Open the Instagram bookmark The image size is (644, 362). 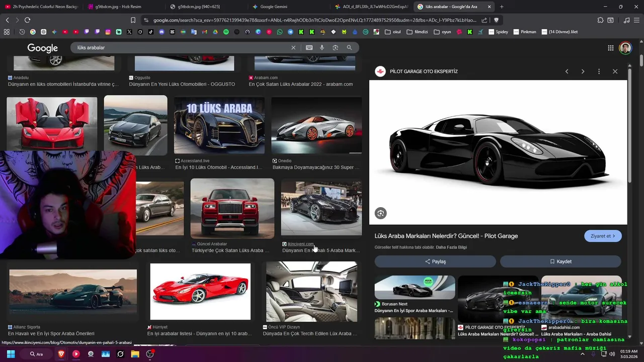[108, 32]
